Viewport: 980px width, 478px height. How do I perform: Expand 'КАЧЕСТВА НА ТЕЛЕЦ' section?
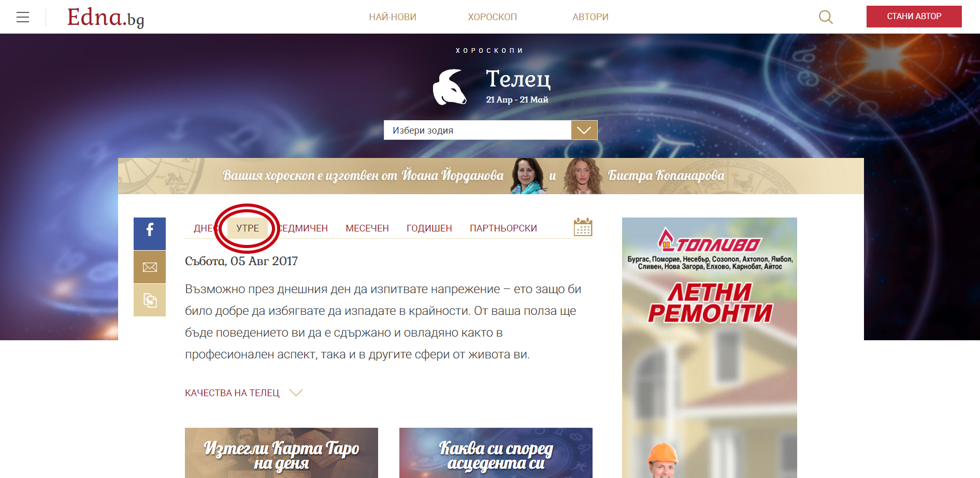point(243,393)
